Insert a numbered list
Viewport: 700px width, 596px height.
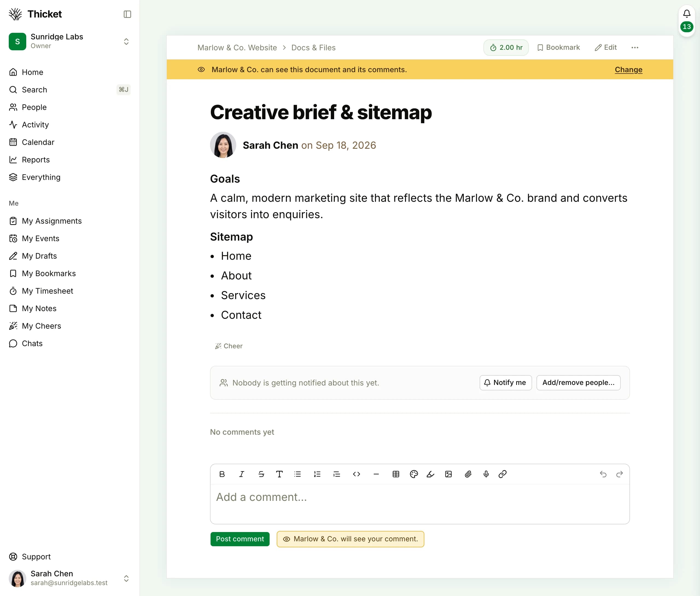pos(317,474)
